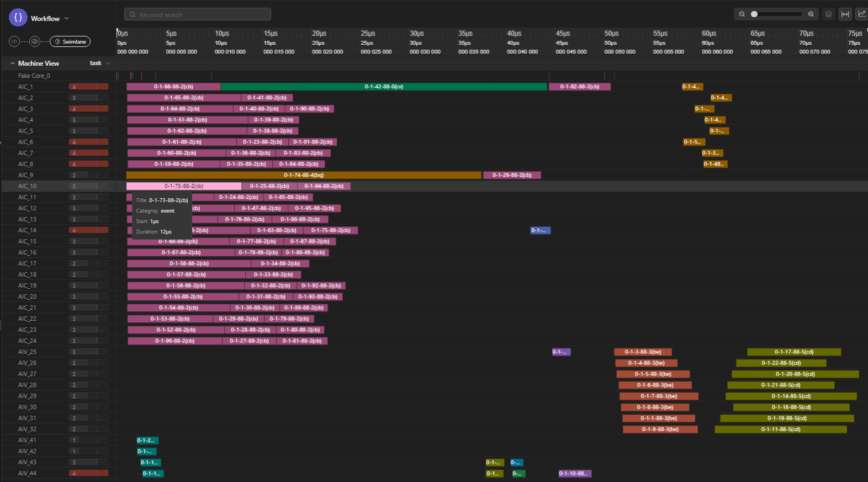Image resolution: width=868 pixels, height=482 pixels.
Task: Select the AIV_44 row label
Action: (27, 473)
